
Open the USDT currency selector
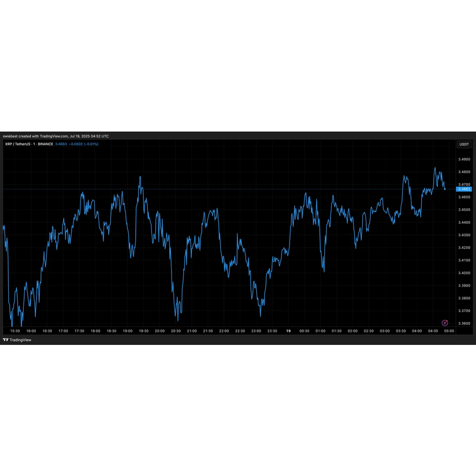click(x=464, y=144)
